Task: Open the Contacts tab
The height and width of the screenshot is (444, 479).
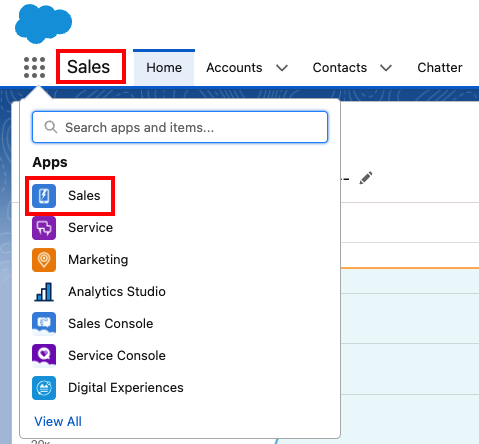Action: tap(340, 68)
